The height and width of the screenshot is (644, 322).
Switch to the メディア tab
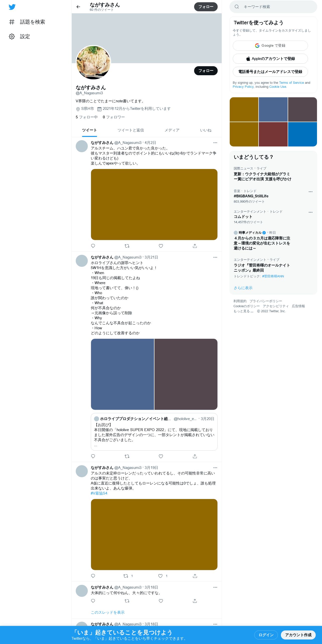(x=172, y=130)
